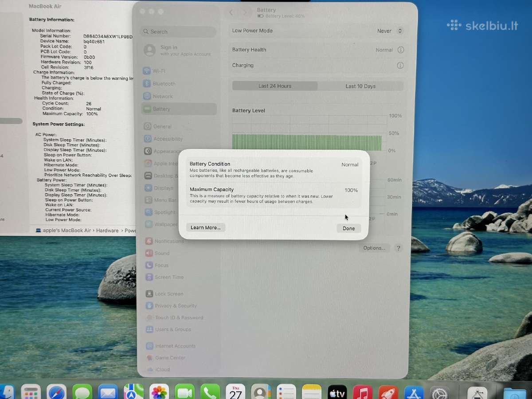The height and width of the screenshot is (399, 532).
Task: Select Maximum Capacity: 100% in System Information
Action: tap(70, 114)
